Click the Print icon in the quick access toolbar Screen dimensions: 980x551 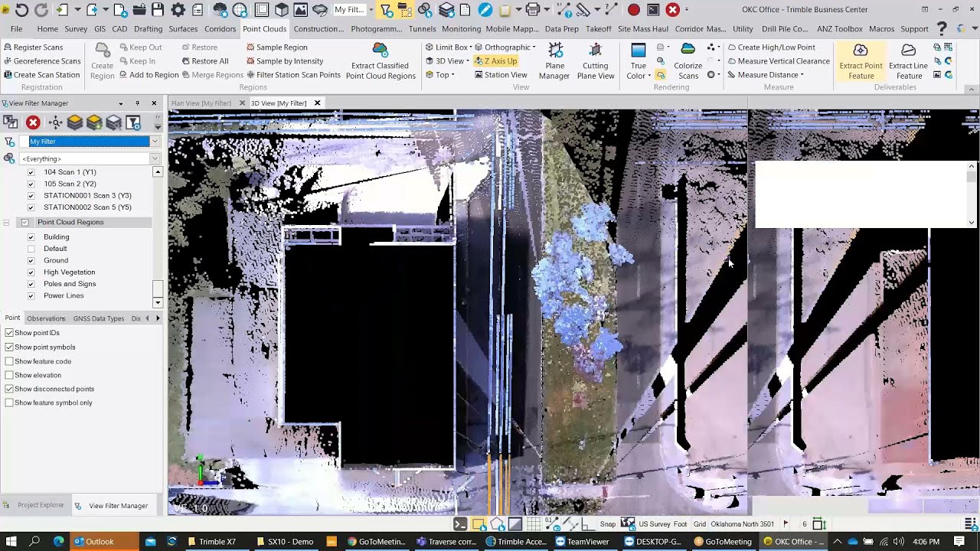point(533,10)
